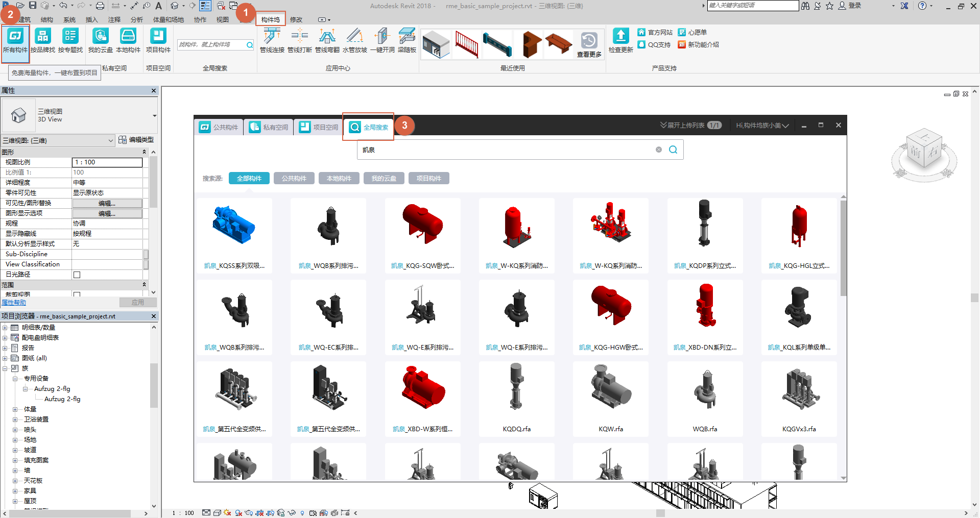The width and height of the screenshot is (980, 518).
Task: Open the QQ支持 link
Action: [654, 44]
